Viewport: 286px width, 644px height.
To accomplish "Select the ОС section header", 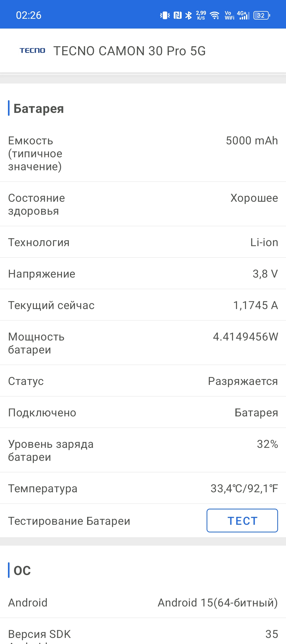I will click(x=22, y=571).
